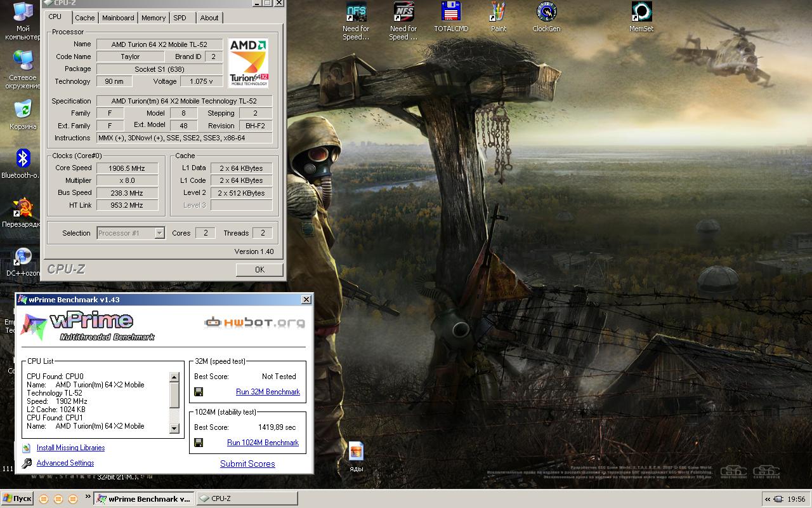Viewport: 812px width, 508px height.
Task: Click the Voltage value 1.075 v
Action: [x=201, y=81]
